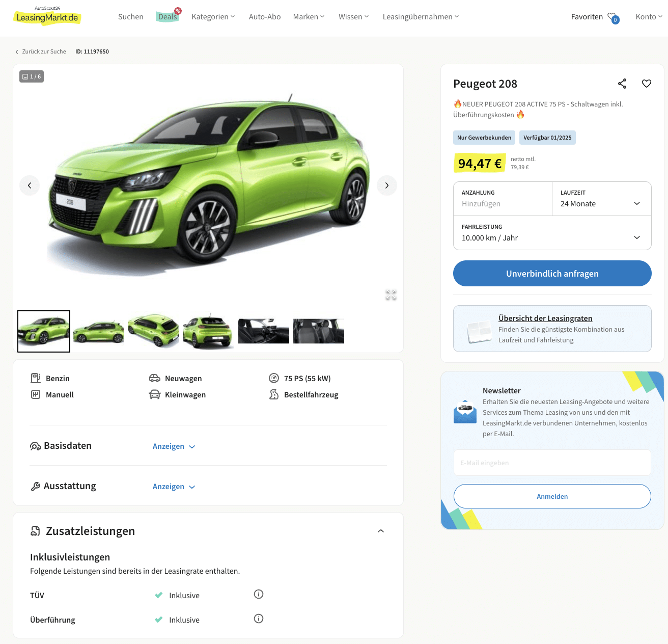668x644 pixels.
Task: Select first thumbnail, front-left view
Action: (x=44, y=331)
